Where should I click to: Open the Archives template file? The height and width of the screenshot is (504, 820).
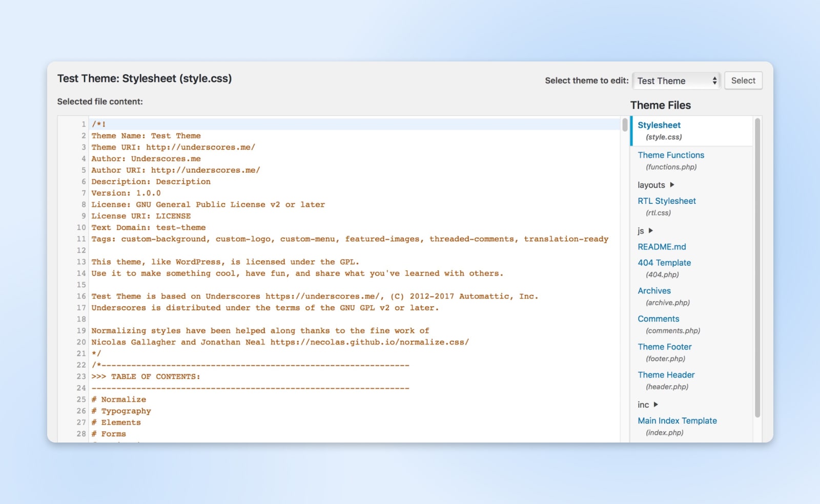click(654, 290)
